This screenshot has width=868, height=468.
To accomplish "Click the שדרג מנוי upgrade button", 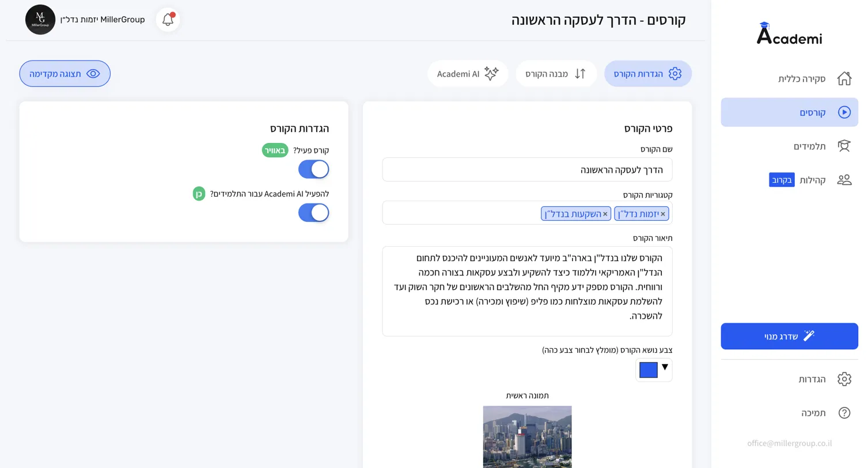I will 789,336.
